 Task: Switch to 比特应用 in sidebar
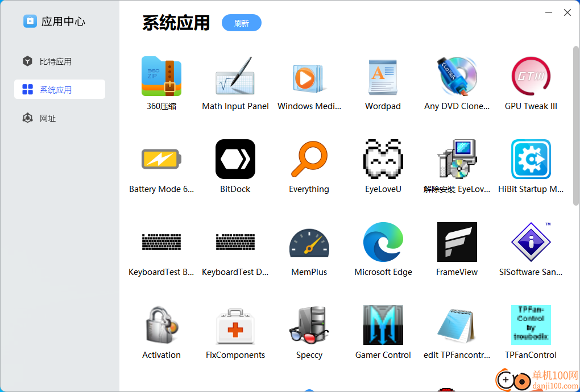coord(60,61)
